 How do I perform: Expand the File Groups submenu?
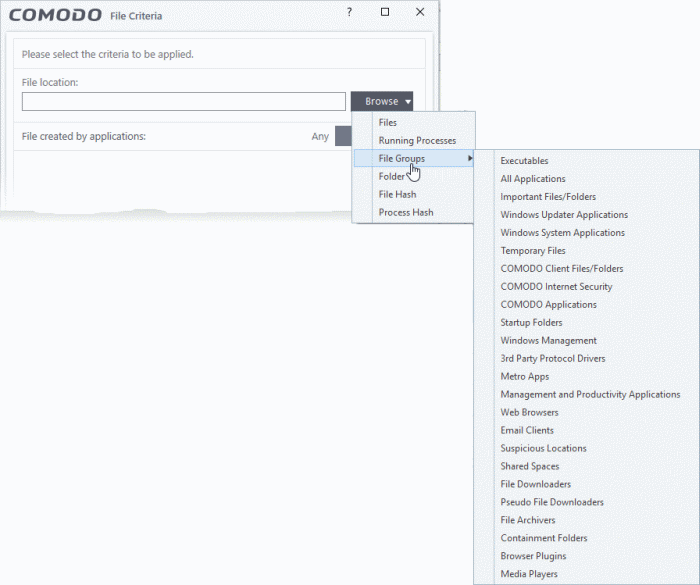click(413, 159)
